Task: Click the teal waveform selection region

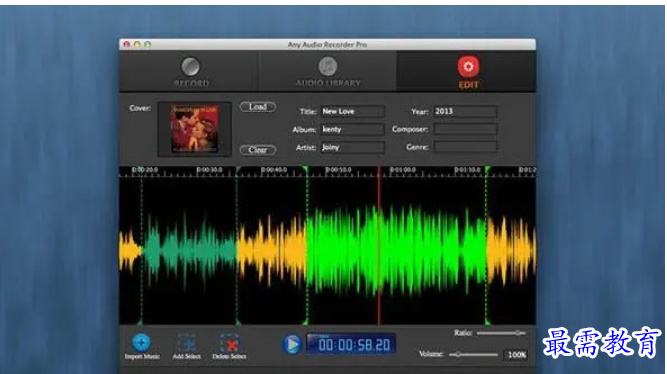Action: click(x=190, y=250)
